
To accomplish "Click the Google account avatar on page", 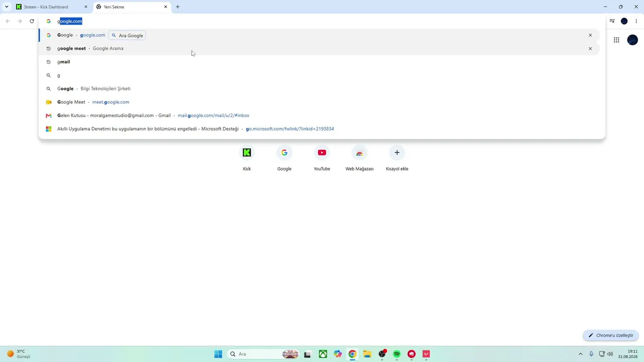I will (632, 40).
